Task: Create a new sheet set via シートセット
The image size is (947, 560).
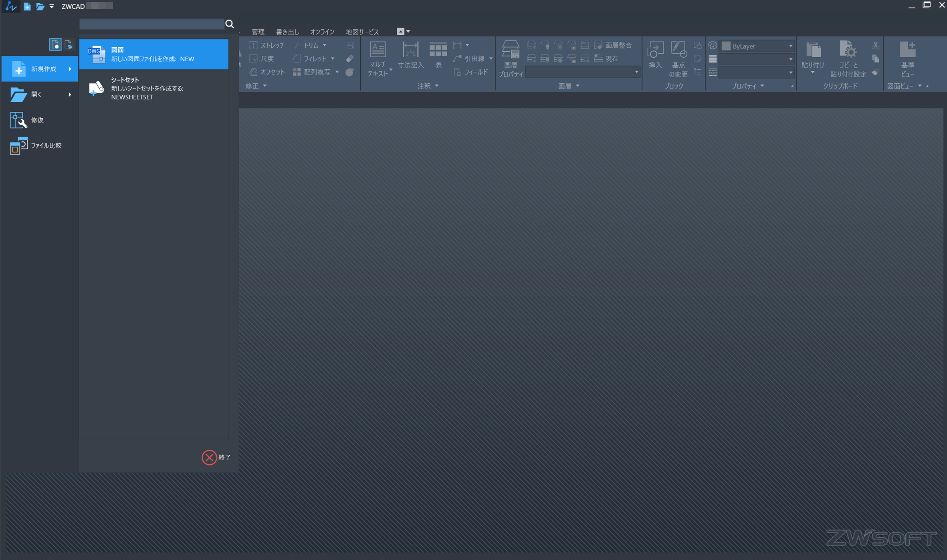Action: [x=154, y=88]
